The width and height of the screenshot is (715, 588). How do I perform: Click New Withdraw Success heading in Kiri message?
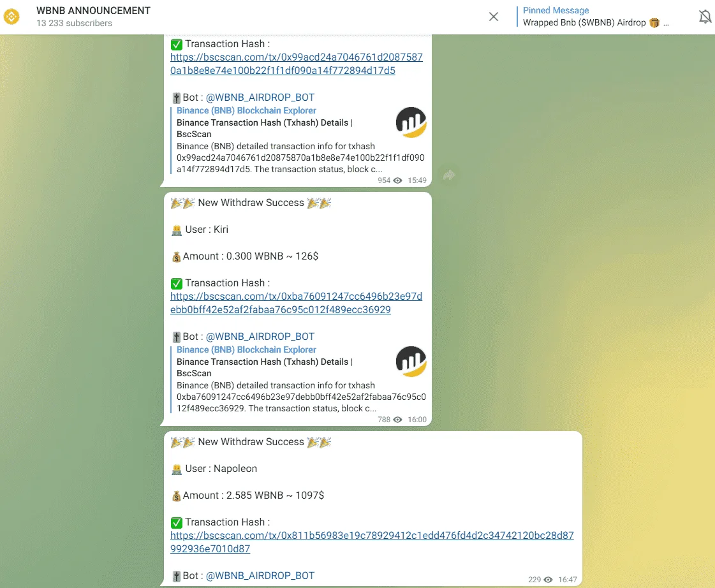coord(251,203)
